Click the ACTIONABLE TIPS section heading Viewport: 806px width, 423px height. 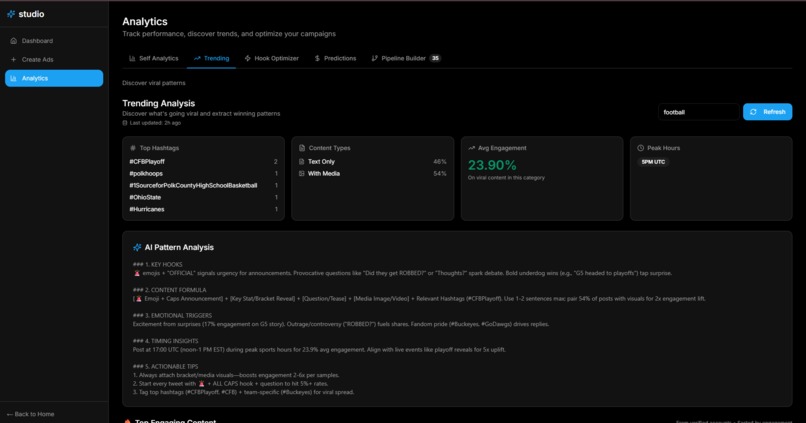tap(166, 366)
